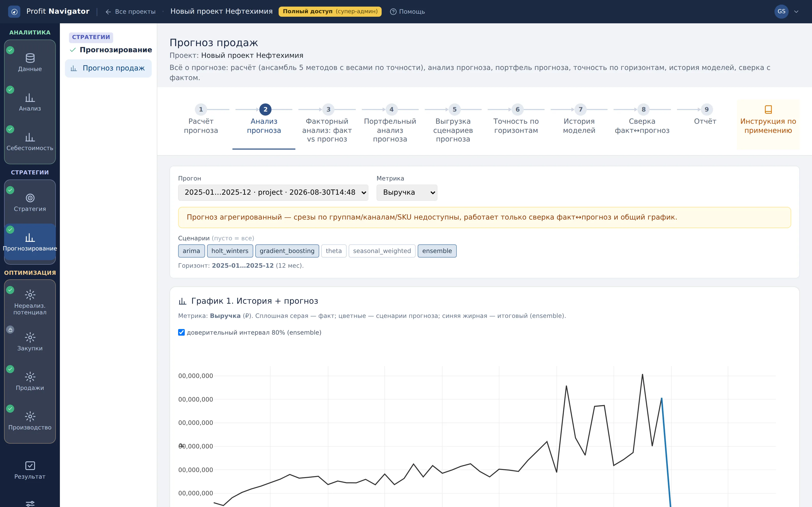Open the Закупки gear icon
Screen dimensions: 812x507
pos(30,337)
